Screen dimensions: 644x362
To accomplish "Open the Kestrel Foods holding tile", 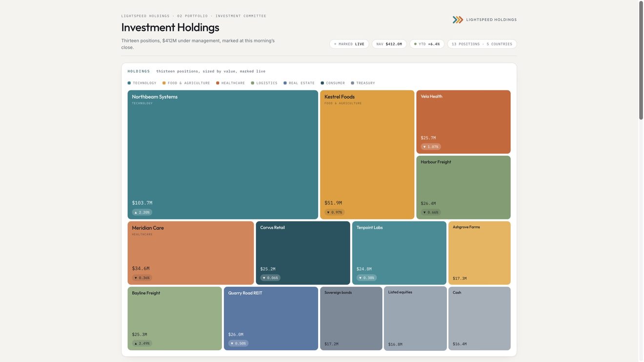I will (x=367, y=155).
